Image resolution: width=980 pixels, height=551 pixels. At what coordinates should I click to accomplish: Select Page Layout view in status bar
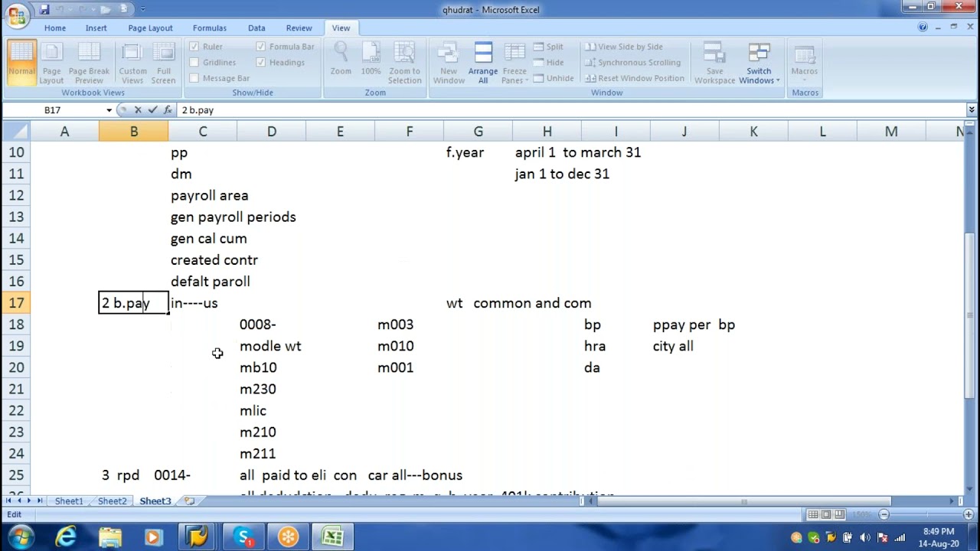coord(827,514)
